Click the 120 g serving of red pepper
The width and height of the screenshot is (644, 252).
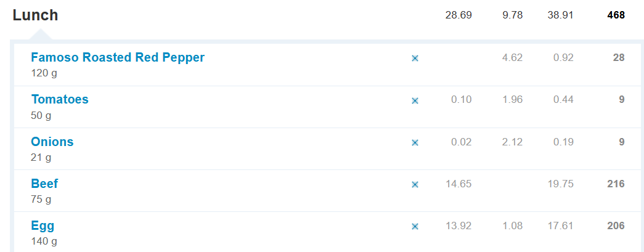click(44, 73)
